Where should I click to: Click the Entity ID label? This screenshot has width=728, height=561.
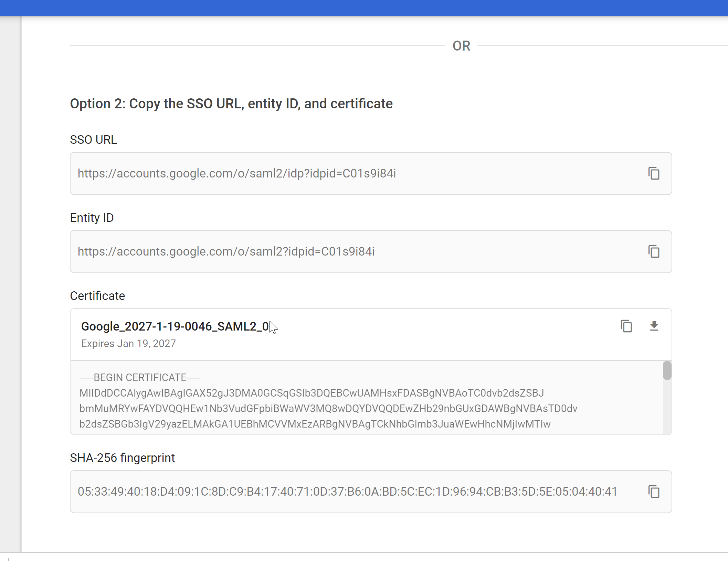92,218
